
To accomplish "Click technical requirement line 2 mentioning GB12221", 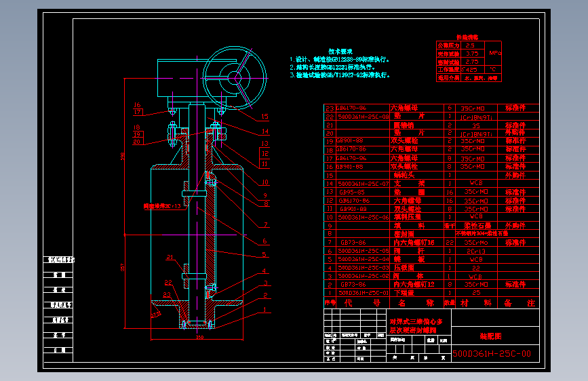I will [x=332, y=67].
